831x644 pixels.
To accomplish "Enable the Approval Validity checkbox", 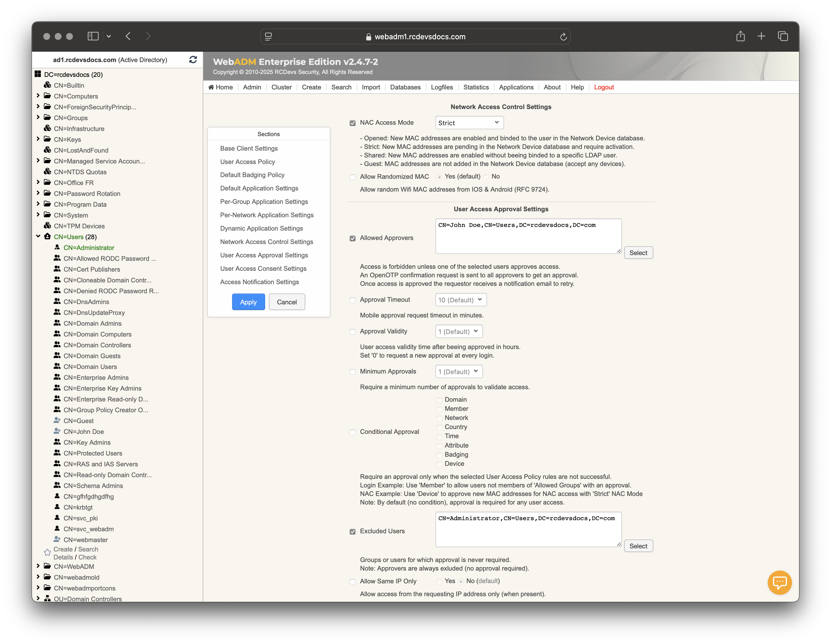I will coord(352,332).
